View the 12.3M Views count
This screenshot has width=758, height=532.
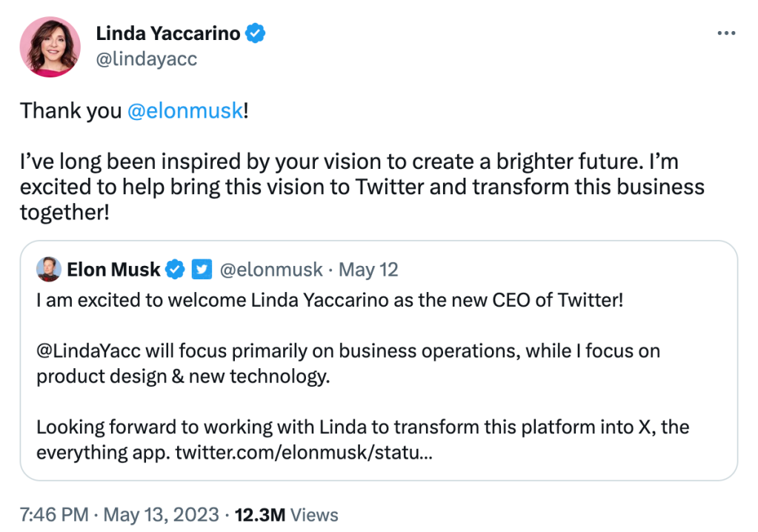click(x=286, y=514)
